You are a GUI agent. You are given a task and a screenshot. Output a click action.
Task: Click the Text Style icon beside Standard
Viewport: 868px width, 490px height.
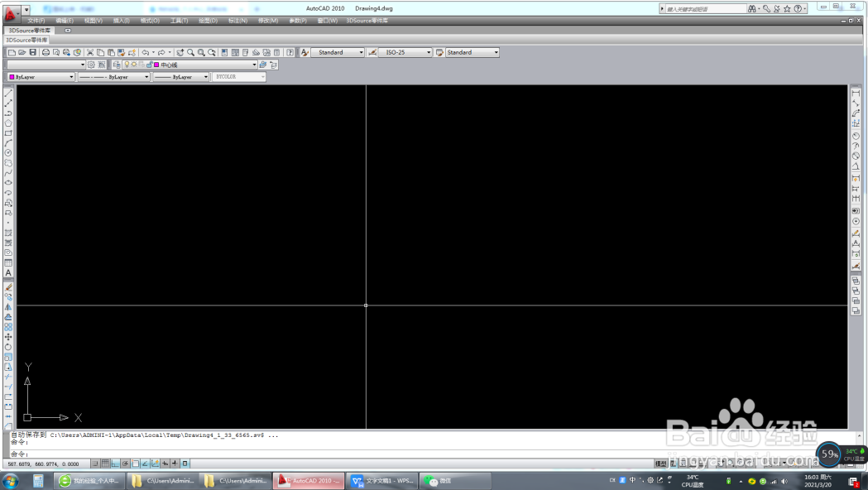tap(305, 53)
